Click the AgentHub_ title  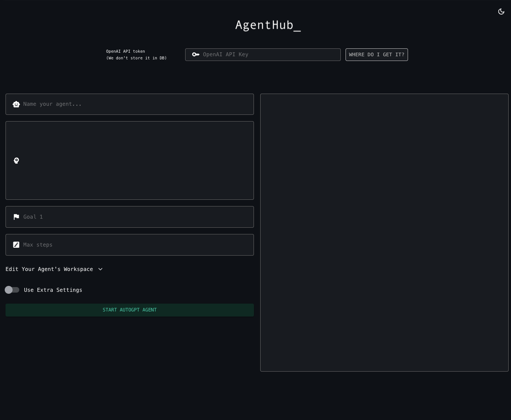[268, 25]
